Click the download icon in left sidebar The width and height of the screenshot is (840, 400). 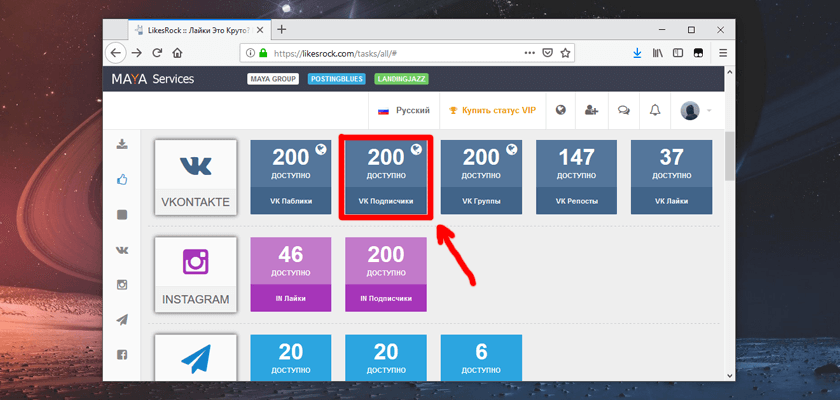[x=122, y=144]
